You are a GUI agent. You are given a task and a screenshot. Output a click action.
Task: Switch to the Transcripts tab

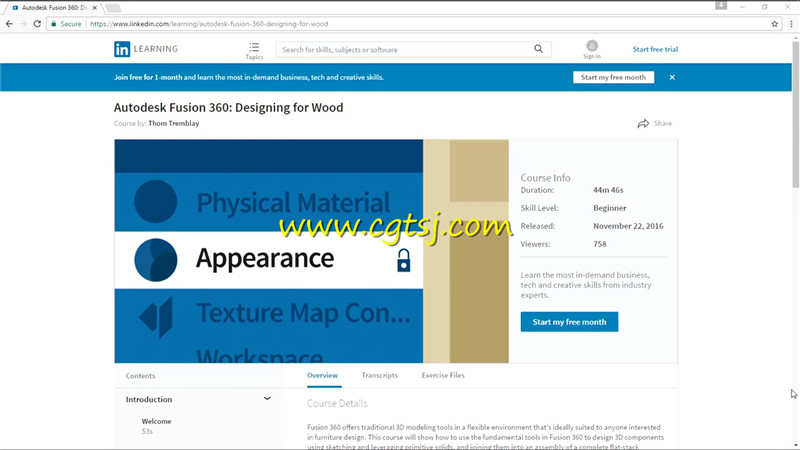coord(380,375)
